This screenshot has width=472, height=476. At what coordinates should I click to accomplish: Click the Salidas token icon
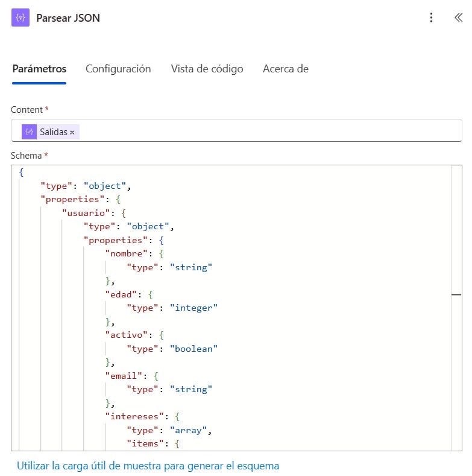click(x=29, y=132)
